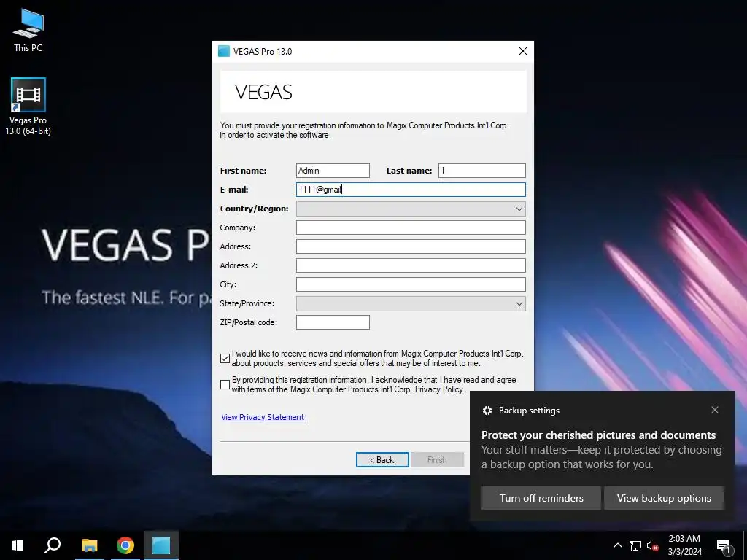Open the network status tray icon
The width and height of the screenshot is (747, 560).
tap(635, 545)
